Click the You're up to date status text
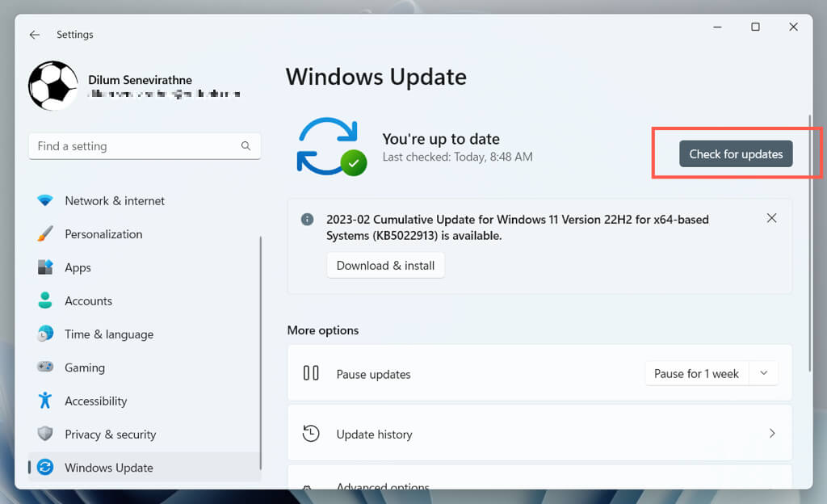Viewport: 827px width, 504px height. click(441, 139)
